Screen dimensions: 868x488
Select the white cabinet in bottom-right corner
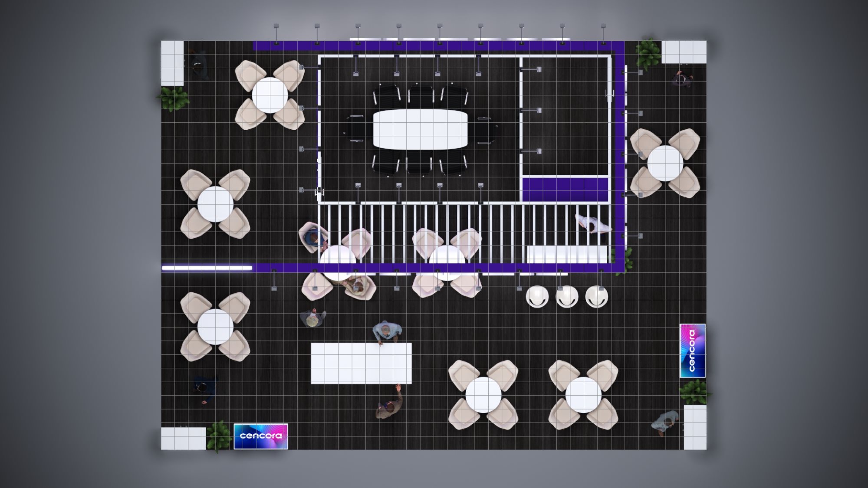pos(695,427)
